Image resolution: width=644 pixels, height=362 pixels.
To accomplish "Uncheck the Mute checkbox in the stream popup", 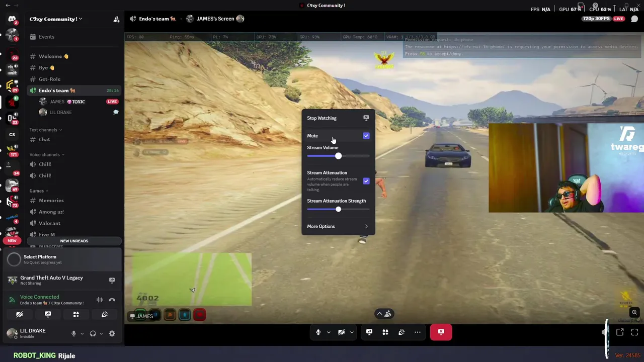I will [x=366, y=136].
